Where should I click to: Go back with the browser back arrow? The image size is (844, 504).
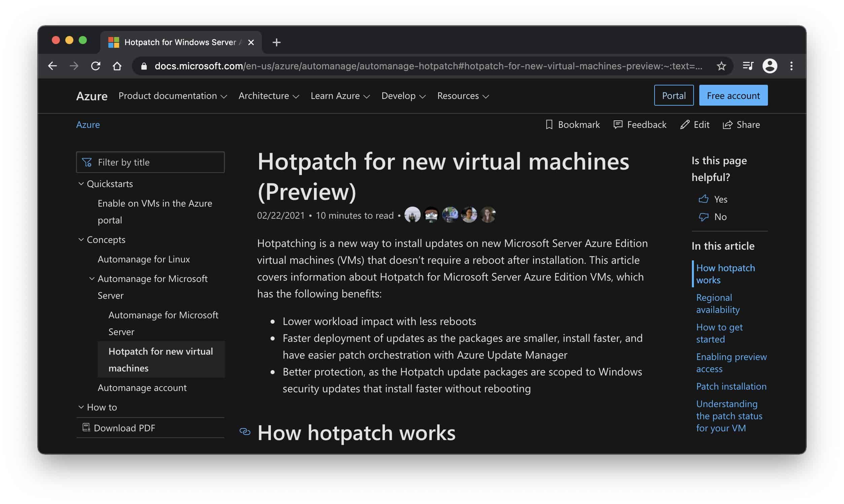(x=52, y=66)
